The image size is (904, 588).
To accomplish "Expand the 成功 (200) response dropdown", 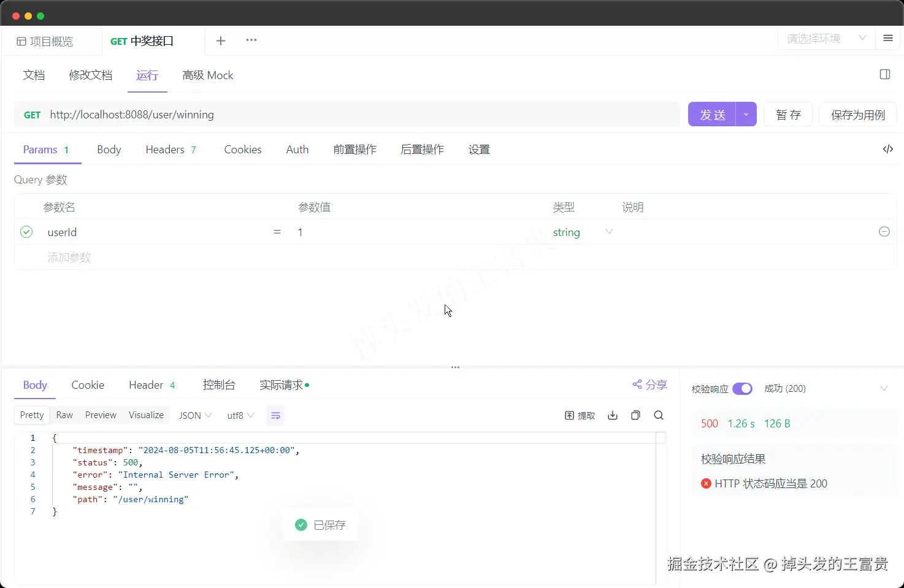I will point(884,389).
